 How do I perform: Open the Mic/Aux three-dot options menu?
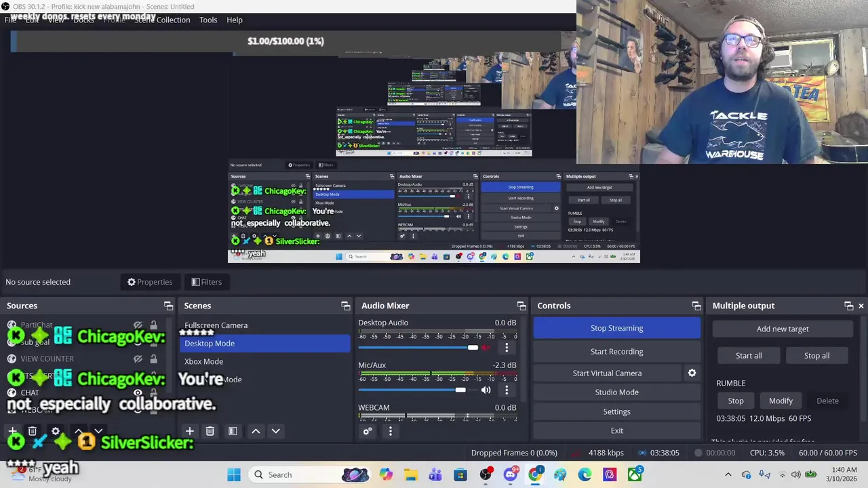pyautogui.click(x=507, y=390)
